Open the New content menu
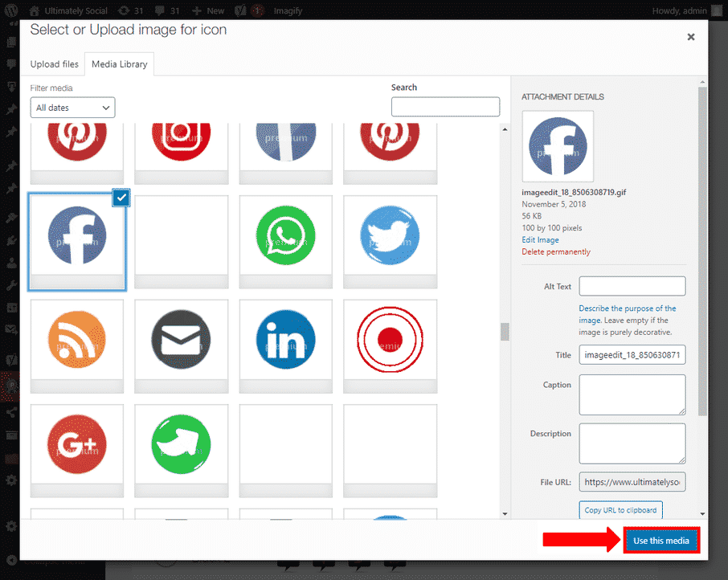728x580 pixels. [x=208, y=10]
